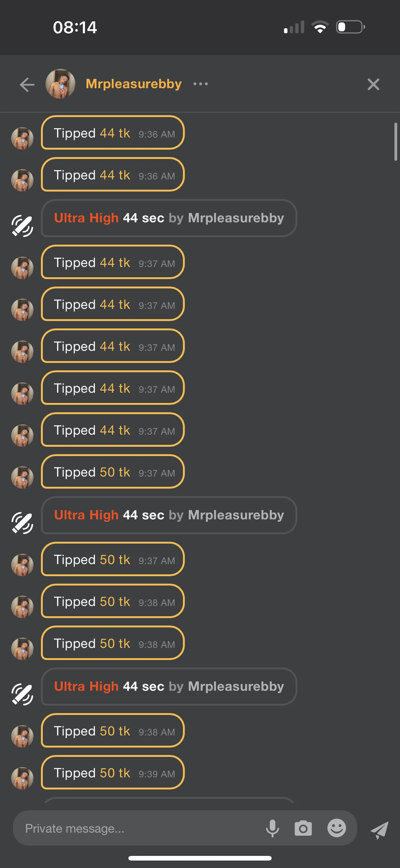Tap the first vibration toy icon

click(22, 225)
